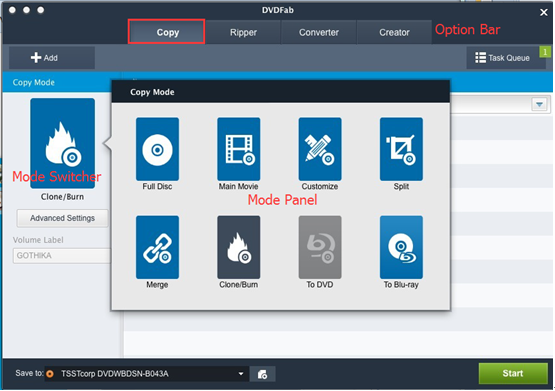The image size is (555, 391).
Task: Select the Full Disc copy mode icon
Action: point(157,149)
